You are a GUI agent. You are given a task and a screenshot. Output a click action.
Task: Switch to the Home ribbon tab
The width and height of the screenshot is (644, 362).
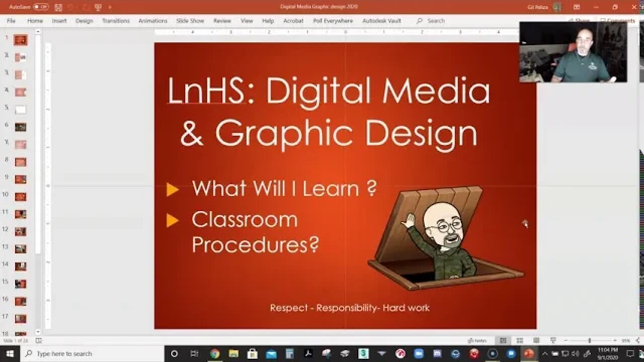(35, 21)
